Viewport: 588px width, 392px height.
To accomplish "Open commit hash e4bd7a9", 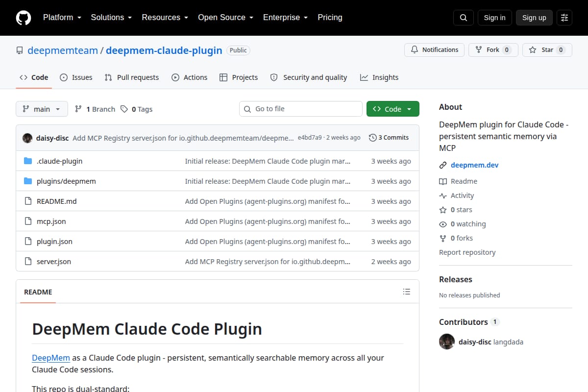I will [x=310, y=138].
